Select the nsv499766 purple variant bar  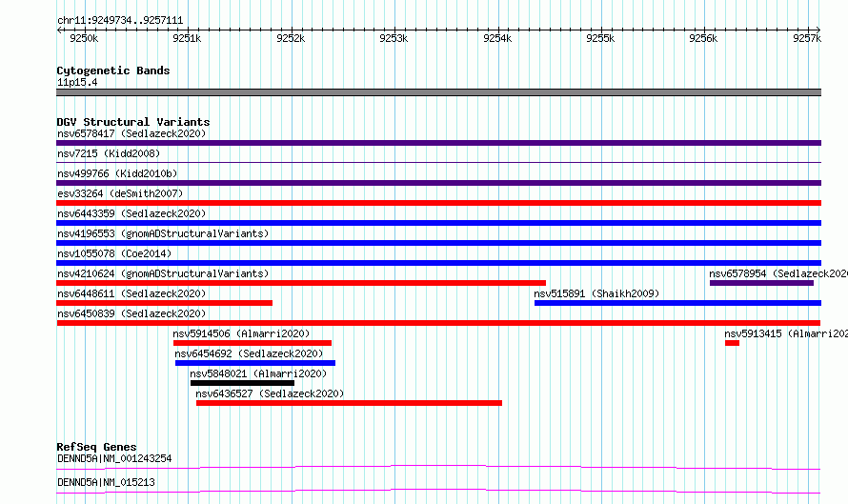[x=438, y=183]
